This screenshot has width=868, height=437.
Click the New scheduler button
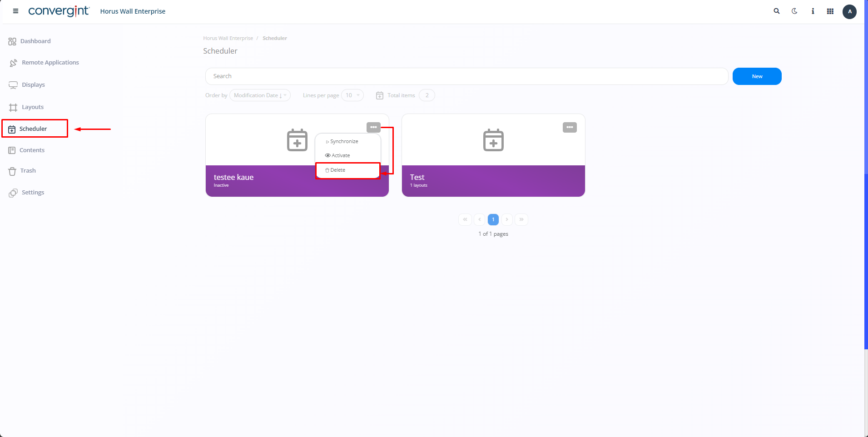[757, 76]
